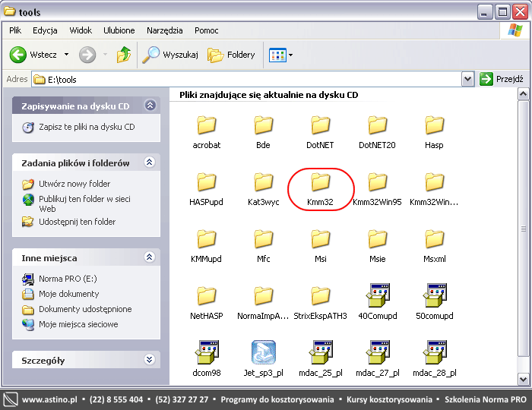Open the Narzędzia menu
The height and width of the screenshot is (410, 532).
point(165,30)
